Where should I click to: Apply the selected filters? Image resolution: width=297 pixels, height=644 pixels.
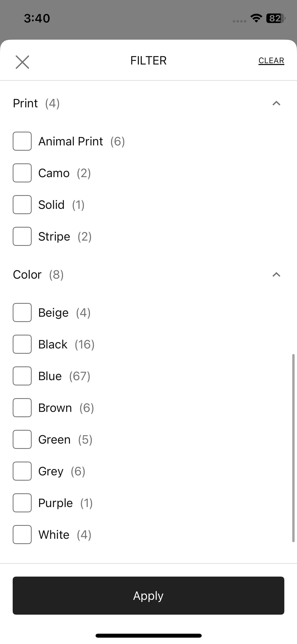tap(148, 596)
